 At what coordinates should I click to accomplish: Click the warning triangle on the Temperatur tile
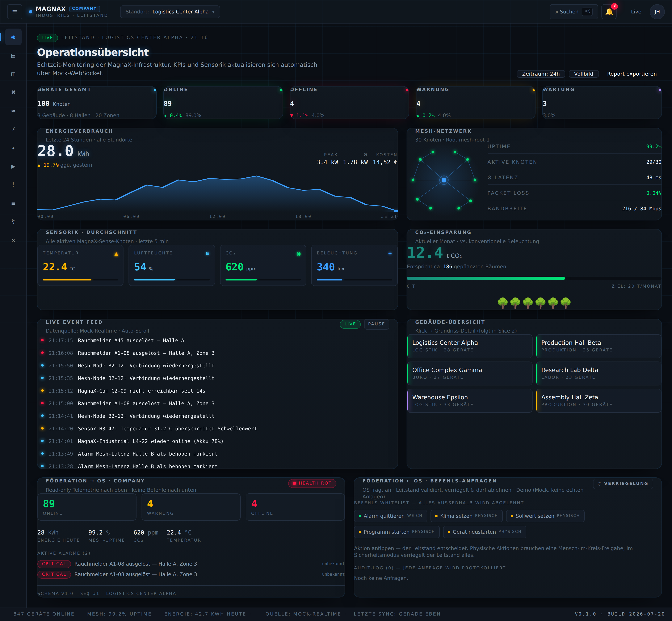(x=116, y=254)
